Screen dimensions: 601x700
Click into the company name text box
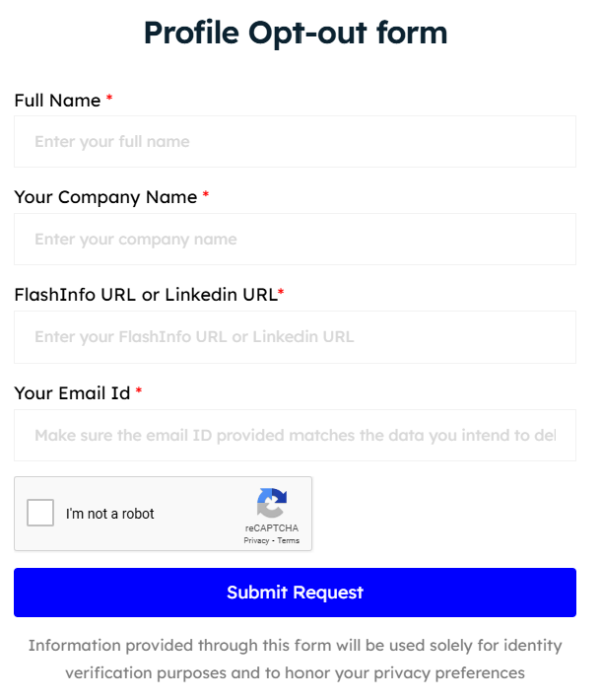(x=295, y=240)
